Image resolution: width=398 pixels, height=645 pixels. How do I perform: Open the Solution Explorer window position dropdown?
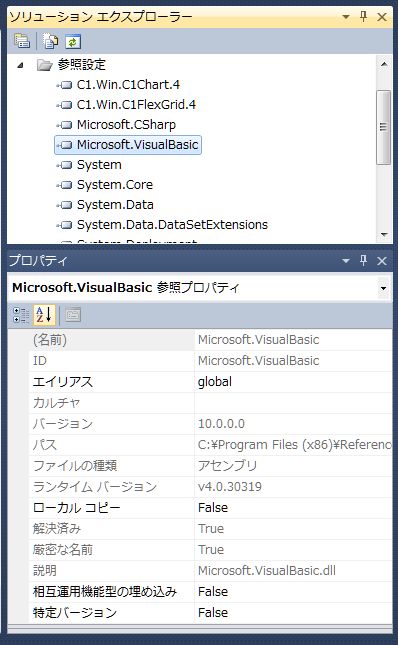[x=346, y=17]
